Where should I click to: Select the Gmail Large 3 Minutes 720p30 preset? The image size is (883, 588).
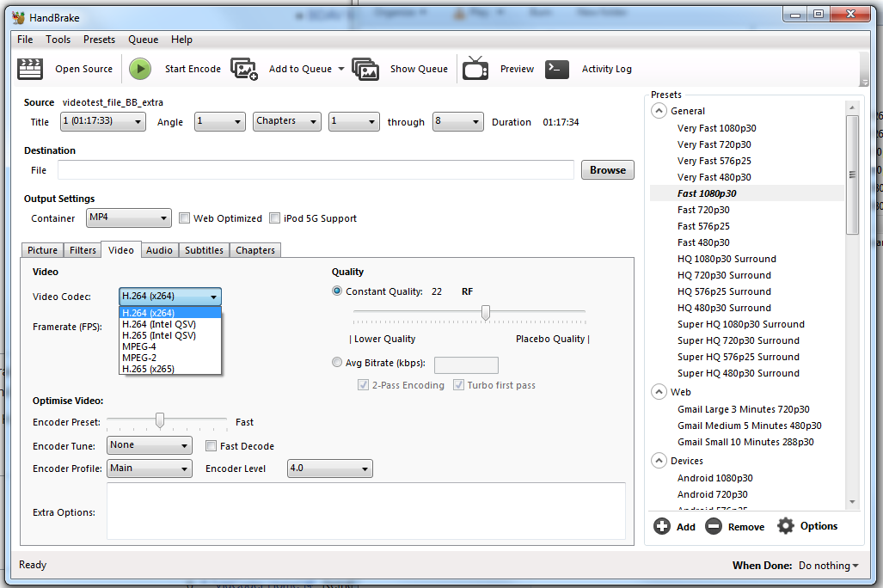click(x=744, y=409)
